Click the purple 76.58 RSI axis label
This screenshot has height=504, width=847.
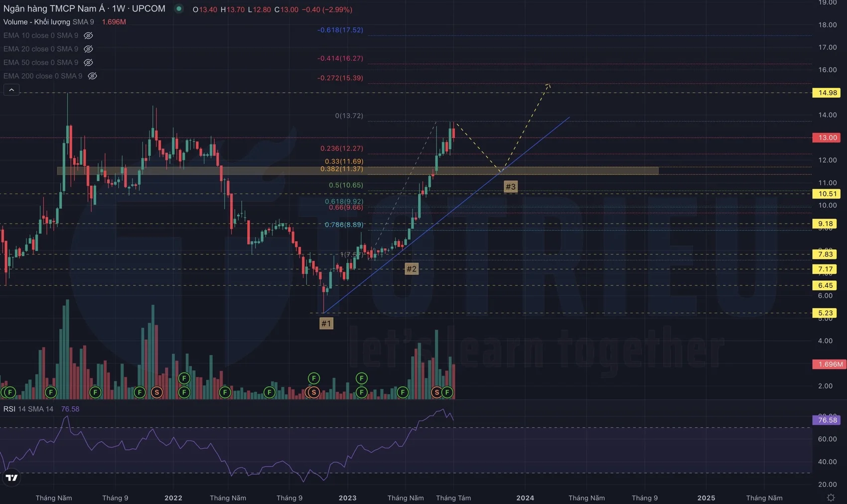click(827, 420)
